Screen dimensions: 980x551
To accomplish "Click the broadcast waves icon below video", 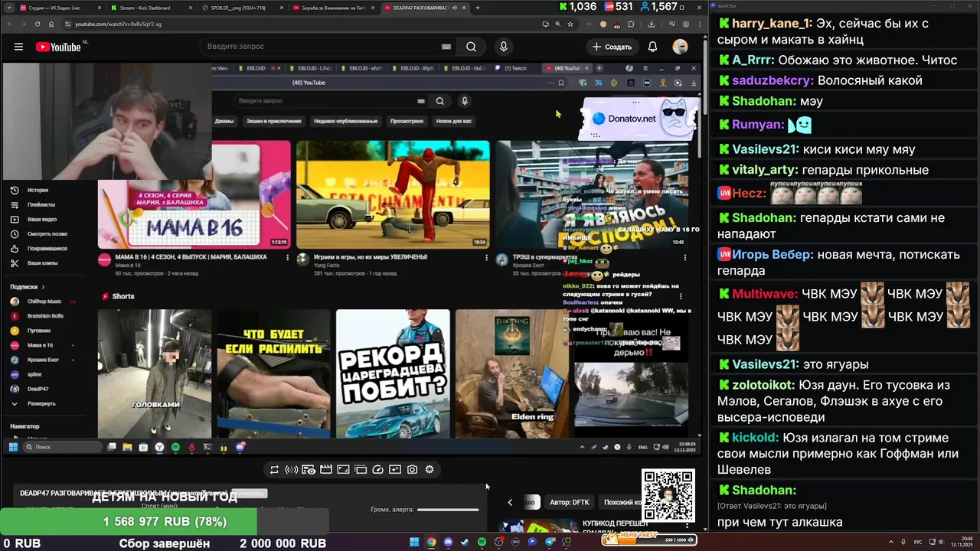I will (292, 470).
